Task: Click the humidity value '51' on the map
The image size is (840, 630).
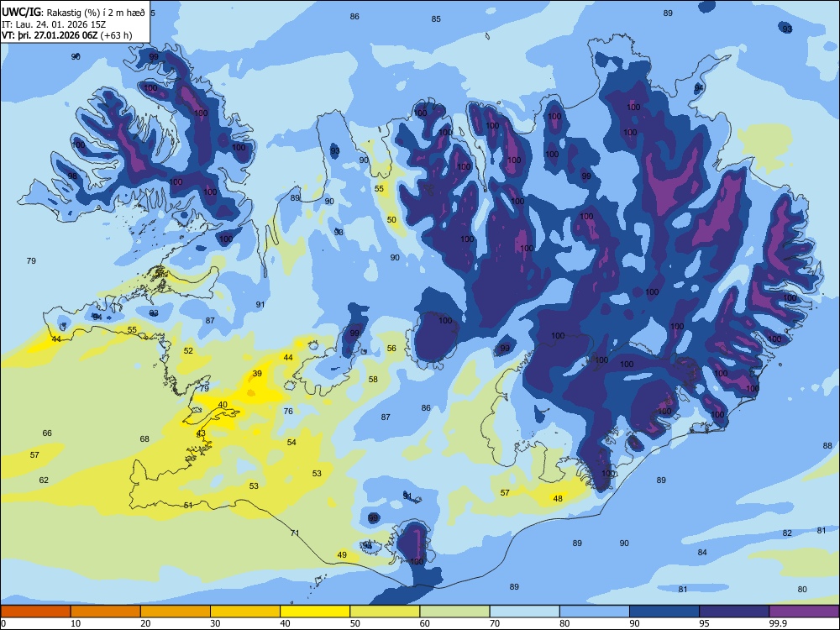Action: click(188, 505)
